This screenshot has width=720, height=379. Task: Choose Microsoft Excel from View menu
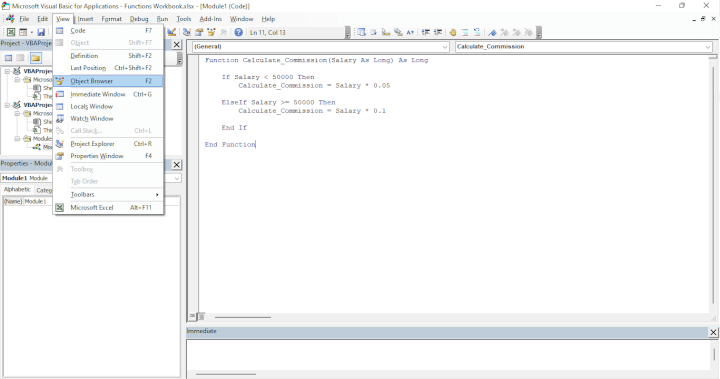pos(108,208)
